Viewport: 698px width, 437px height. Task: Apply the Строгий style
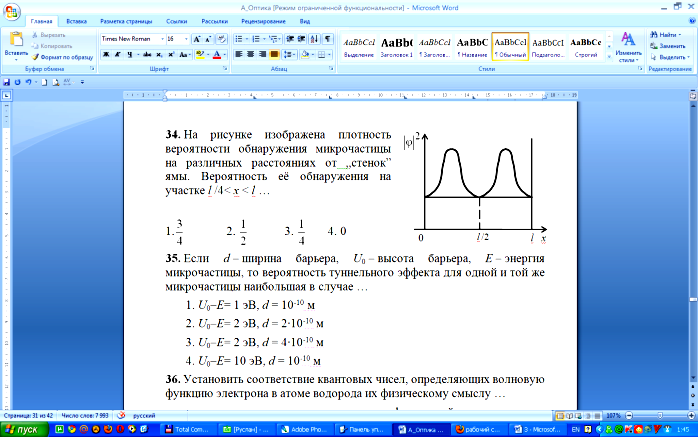(586, 47)
